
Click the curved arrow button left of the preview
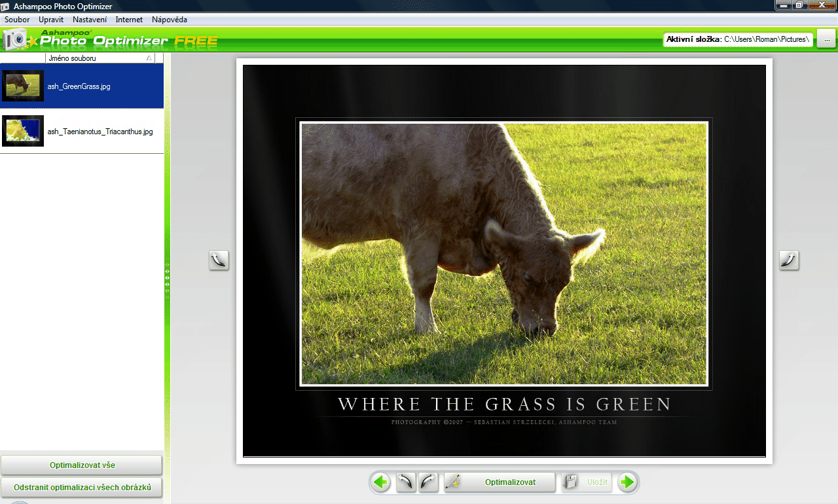coord(219,260)
